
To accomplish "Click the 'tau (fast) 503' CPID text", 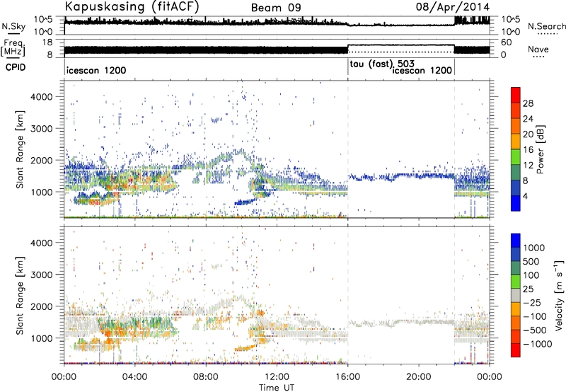I will click(x=382, y=64).
